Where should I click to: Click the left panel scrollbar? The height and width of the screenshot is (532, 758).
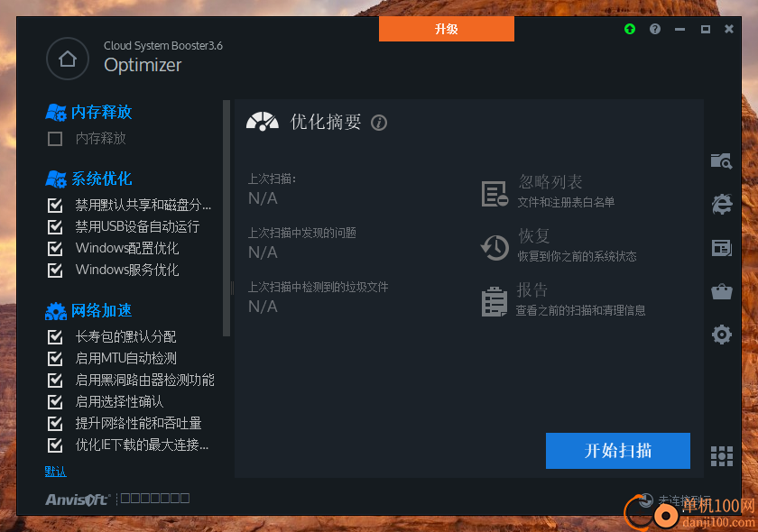[226, 218]
